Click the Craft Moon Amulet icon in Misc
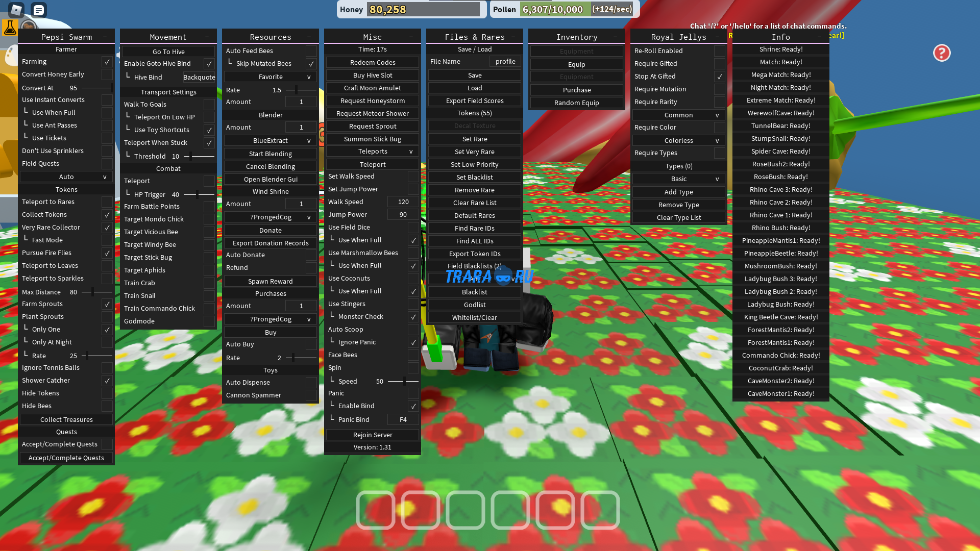 (372, 87)
